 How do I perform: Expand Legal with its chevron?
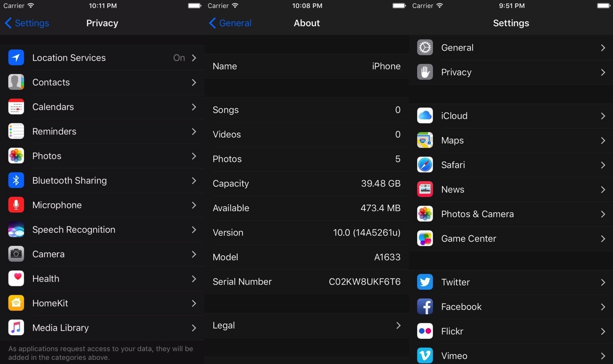coord(398,325)
